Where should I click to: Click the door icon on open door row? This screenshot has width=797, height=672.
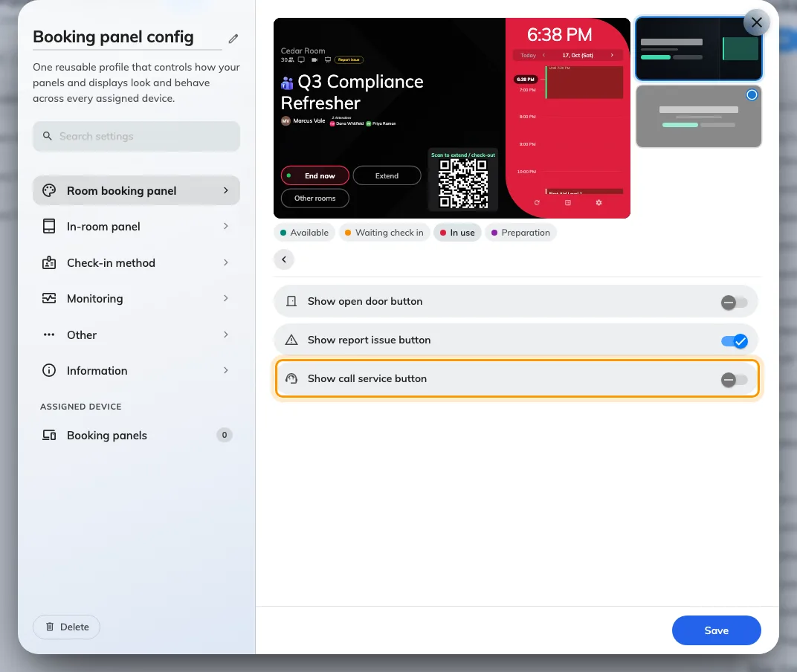pos(291,302)
